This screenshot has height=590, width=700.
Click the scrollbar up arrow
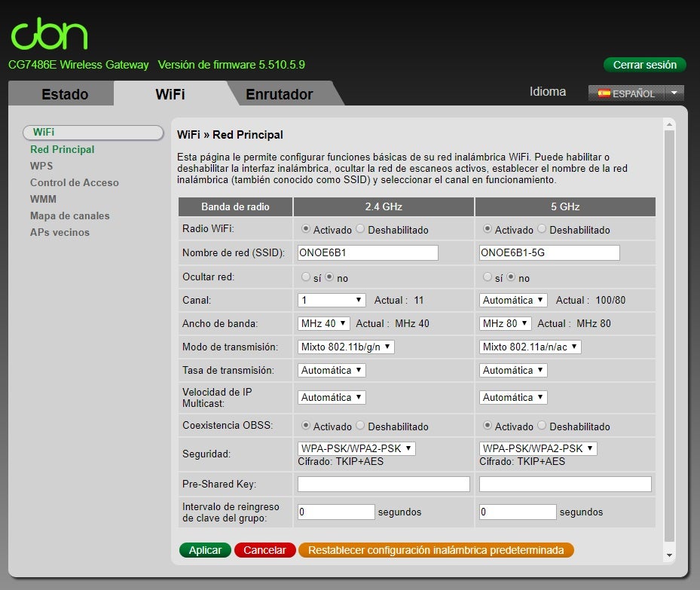pos(669,123)
